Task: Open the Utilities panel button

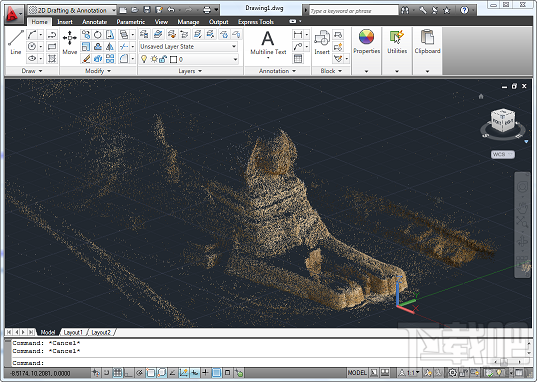Action: click(397, 51)
